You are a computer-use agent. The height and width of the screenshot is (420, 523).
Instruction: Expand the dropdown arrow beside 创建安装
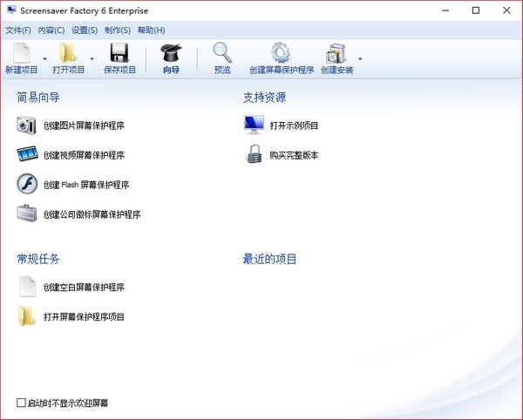(360, 59)
